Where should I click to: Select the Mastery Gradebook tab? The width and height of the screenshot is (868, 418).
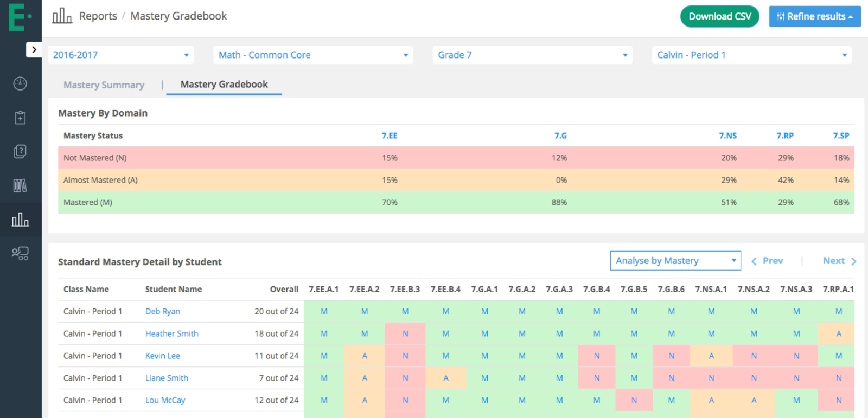224,85
